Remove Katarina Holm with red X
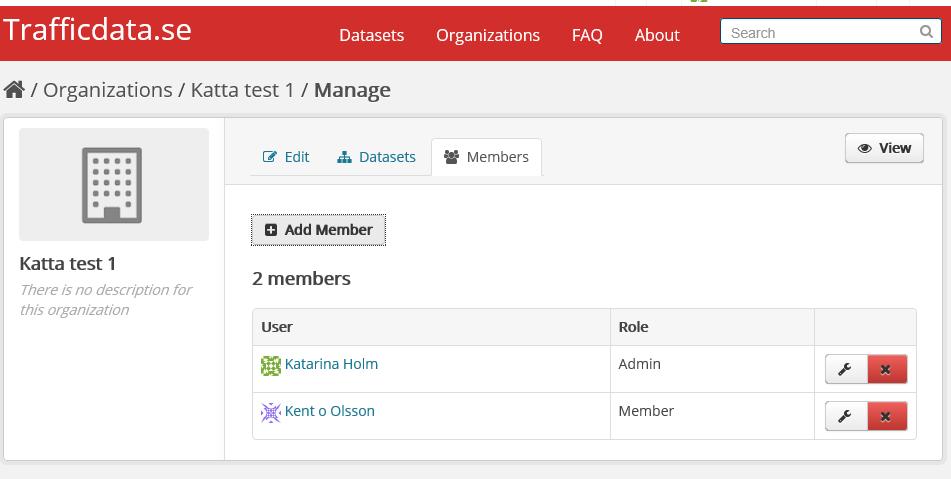Viewport: 951px width, 479px height. pyautogui.click(x=887, y=369)
